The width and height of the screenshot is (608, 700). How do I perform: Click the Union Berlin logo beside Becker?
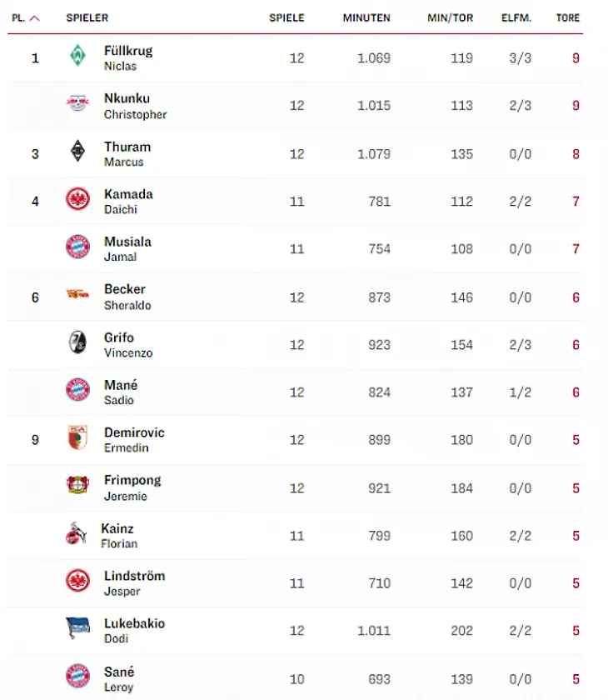[77, 293]
